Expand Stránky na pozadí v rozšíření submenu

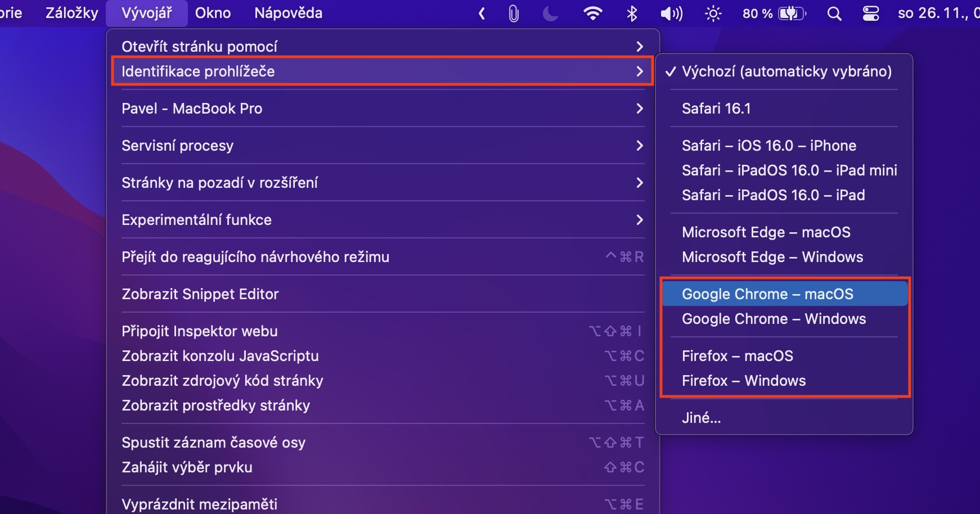pyautogui.click(x=383, y=183)
